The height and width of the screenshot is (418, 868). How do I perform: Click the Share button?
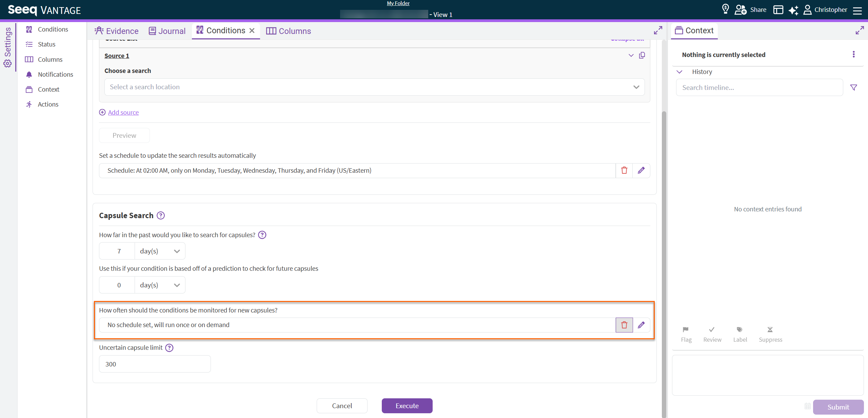pos(758,10)
